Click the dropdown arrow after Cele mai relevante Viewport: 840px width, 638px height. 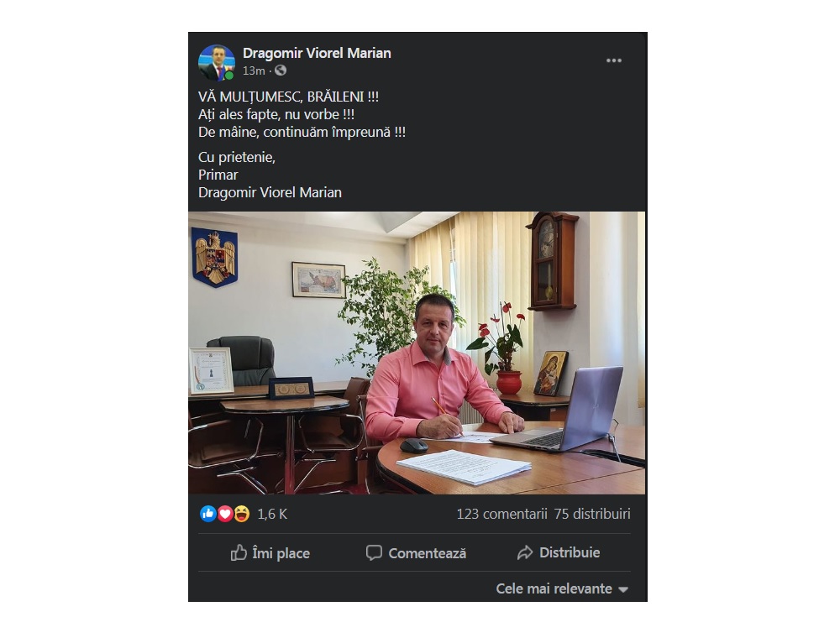click(623, 590)
